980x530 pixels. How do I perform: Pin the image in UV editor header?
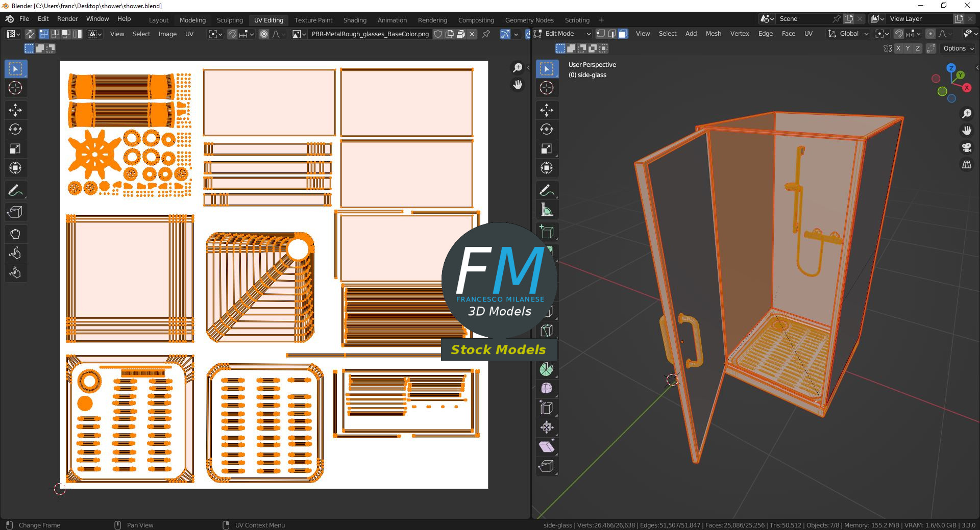pyautogui.click(x=486, y=34)
